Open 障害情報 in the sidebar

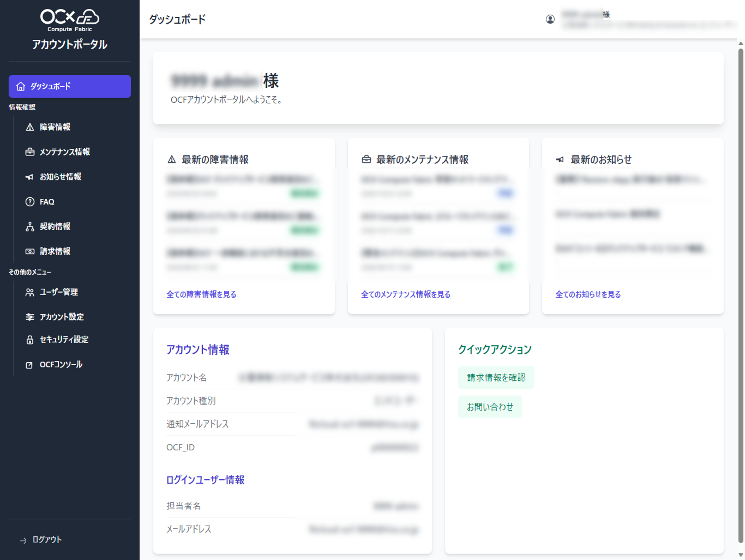click(55, 127)
